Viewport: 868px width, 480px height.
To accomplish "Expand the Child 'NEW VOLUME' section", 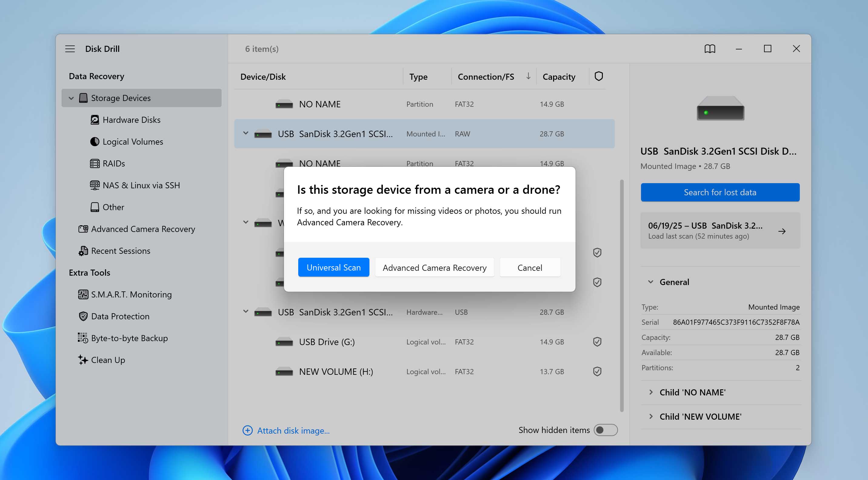I will click(651, 417).
